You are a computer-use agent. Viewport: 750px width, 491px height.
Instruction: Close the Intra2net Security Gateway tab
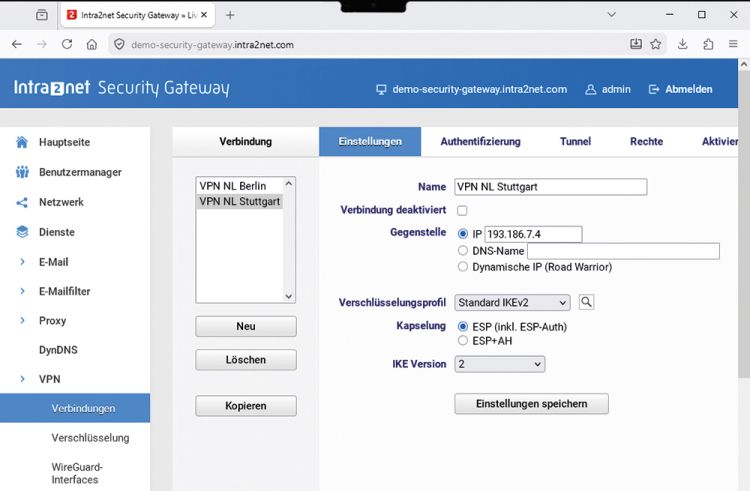click(204, 15)
